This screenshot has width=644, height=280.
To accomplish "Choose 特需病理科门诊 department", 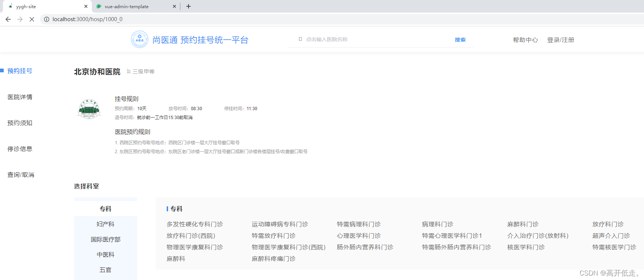I will point(359,224).
